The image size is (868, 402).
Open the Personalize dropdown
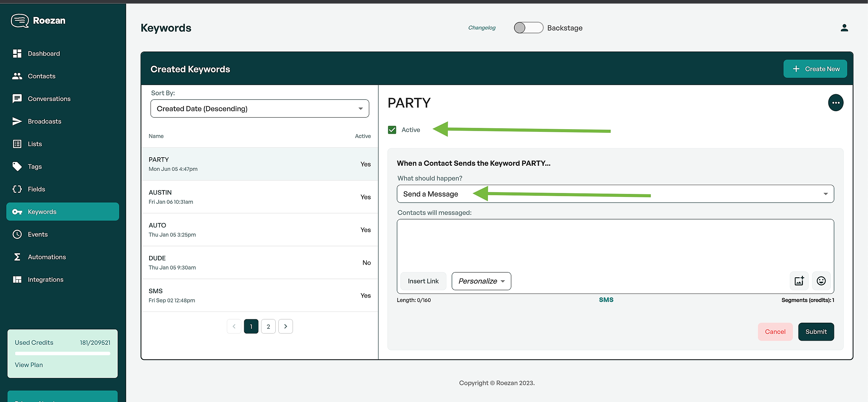click(481, 281)
